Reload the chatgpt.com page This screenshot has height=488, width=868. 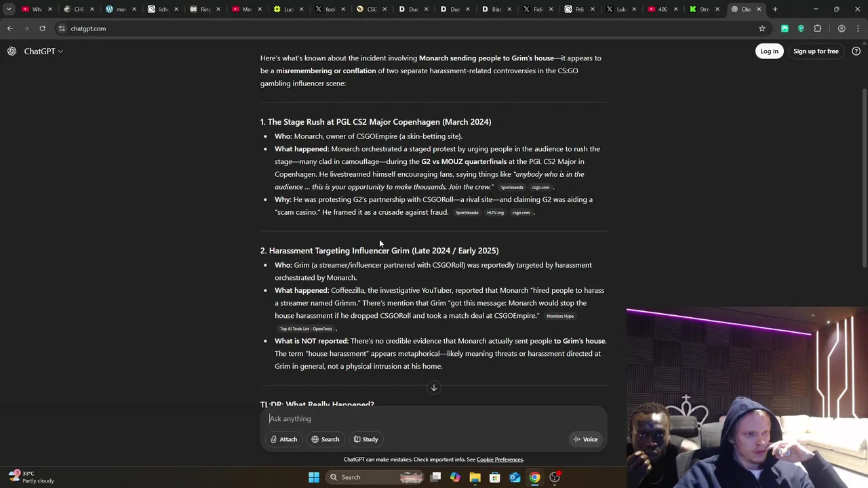[x=42, y=28]
